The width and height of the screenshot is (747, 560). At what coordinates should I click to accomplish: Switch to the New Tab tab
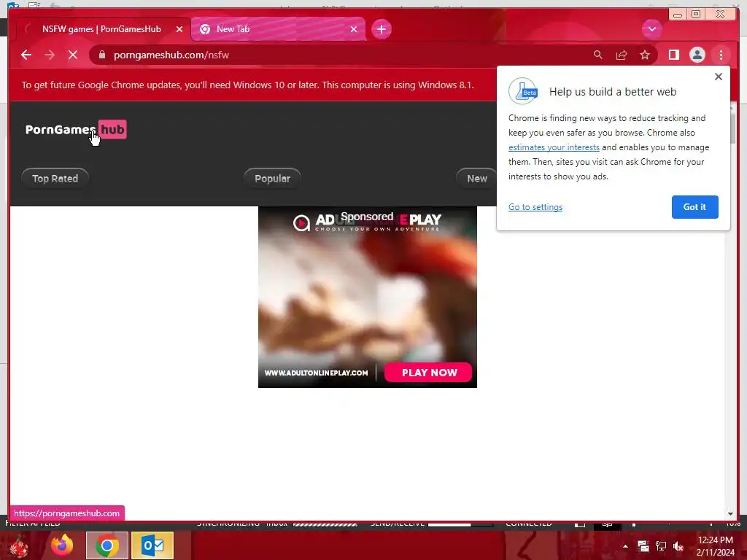(x=278, y=29)
